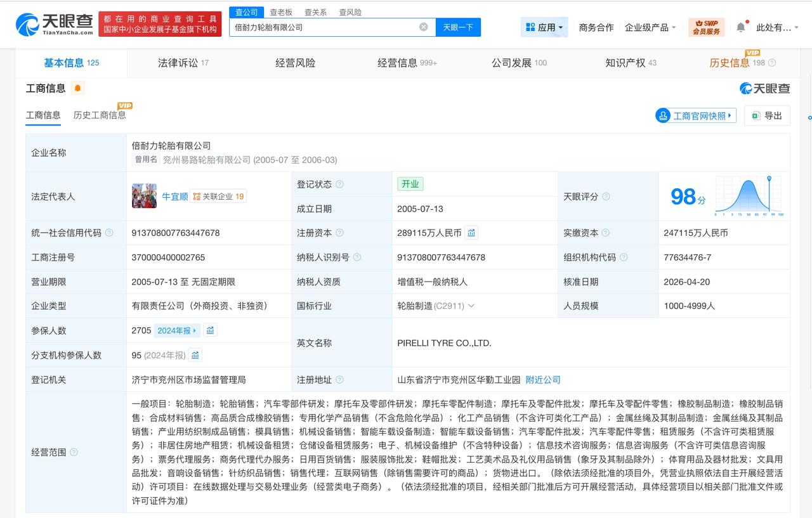Click the 参保人数 chart icon
The width and height of the screenshot is (812, 518).
coord(210,330)
